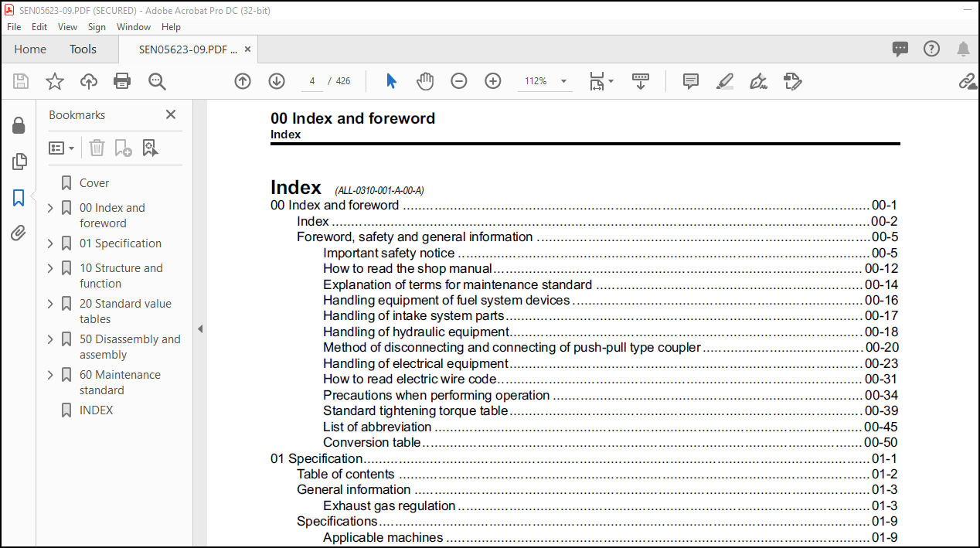Follow 'Standard tightening torque table' link

tap(416, 411)
